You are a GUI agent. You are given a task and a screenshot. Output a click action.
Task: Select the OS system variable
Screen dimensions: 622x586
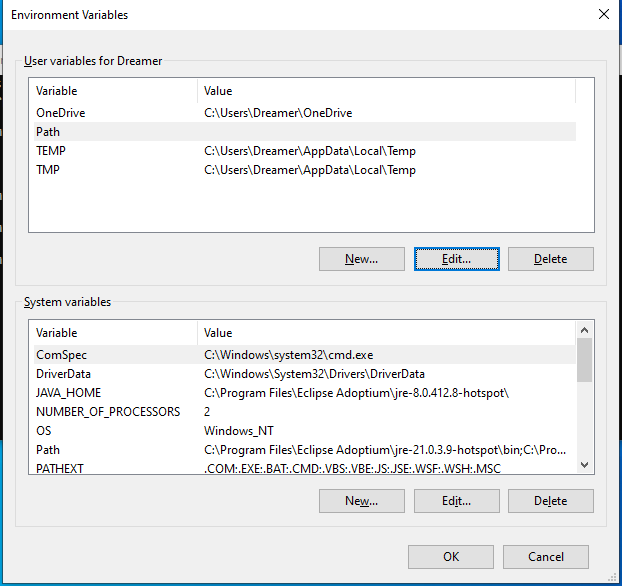click(x=305, y=431)
